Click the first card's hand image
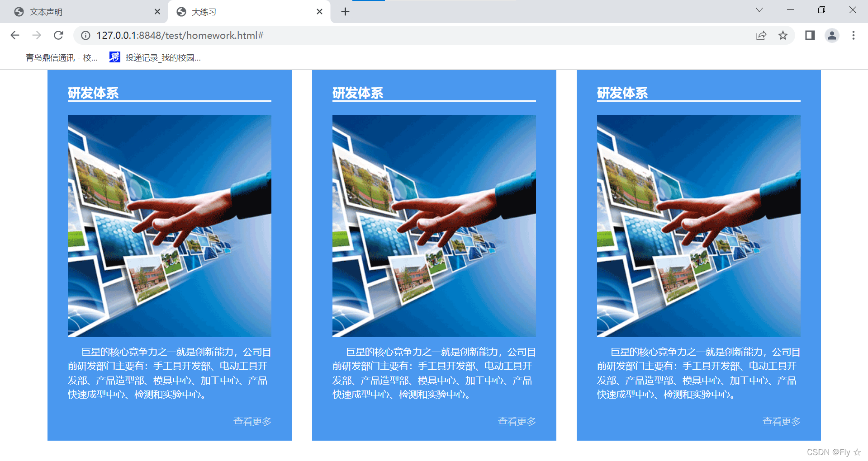 click(170, 226)
